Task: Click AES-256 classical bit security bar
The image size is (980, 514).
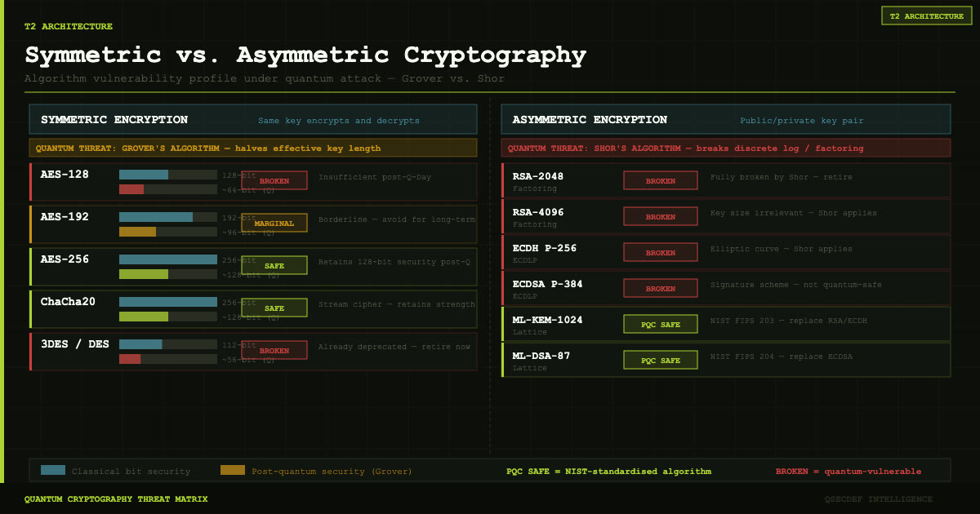Action: (168, 259)
